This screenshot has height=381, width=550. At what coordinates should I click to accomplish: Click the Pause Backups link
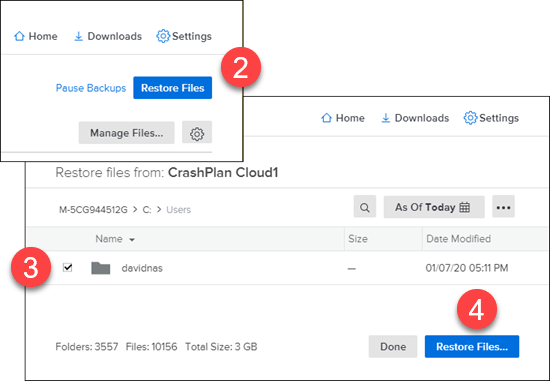(x=91, y=88)
